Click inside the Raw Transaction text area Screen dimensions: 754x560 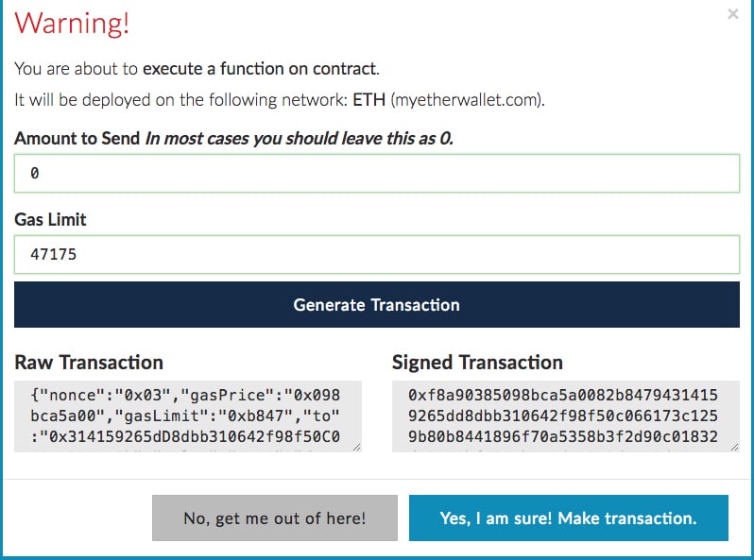click(x=187, y=416)
